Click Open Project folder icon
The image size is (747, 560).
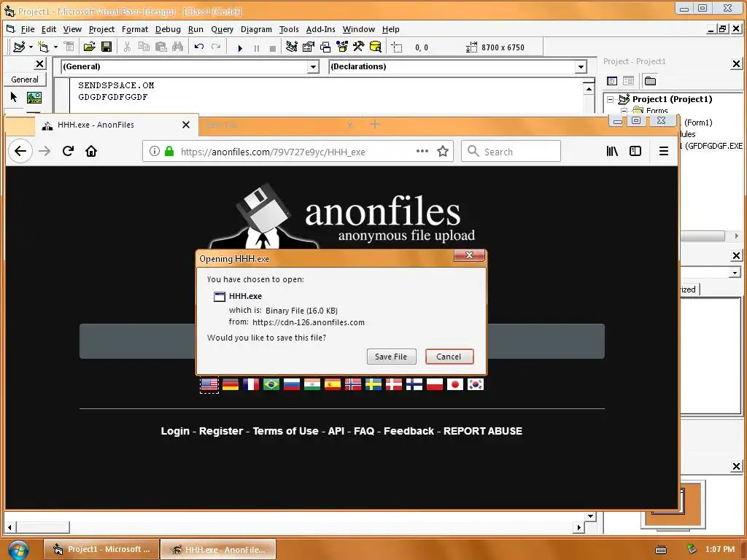click(89, 47)
